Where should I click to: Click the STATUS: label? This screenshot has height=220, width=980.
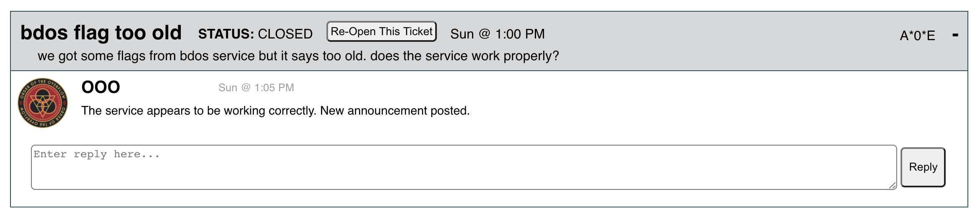(x=226, y=34)
